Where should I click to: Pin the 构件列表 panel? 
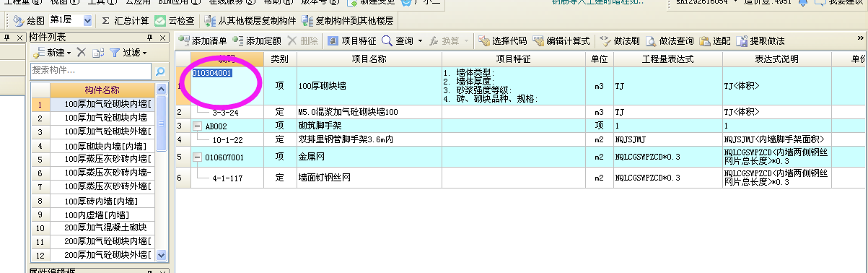[x=150, y=37]
